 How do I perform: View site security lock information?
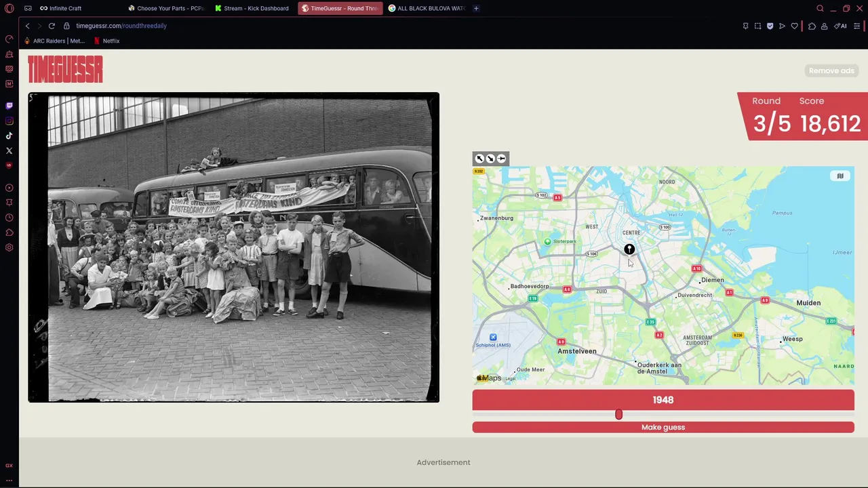pos(66,26)
